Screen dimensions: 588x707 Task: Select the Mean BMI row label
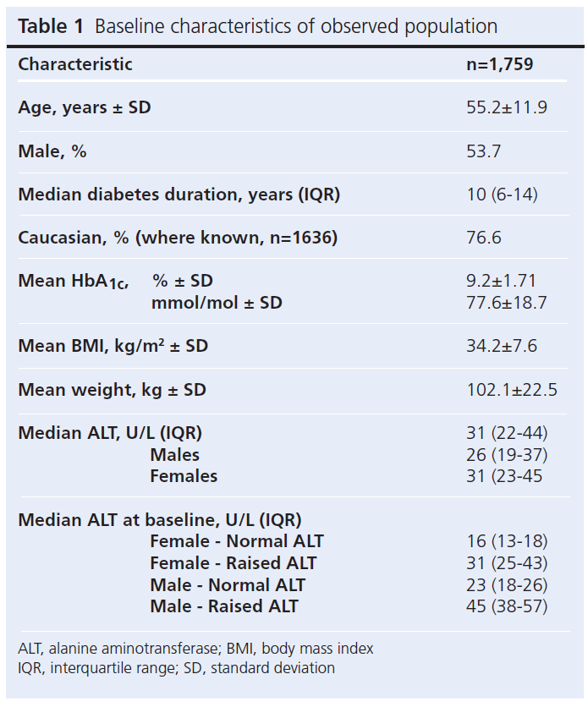tap(113, 346)
